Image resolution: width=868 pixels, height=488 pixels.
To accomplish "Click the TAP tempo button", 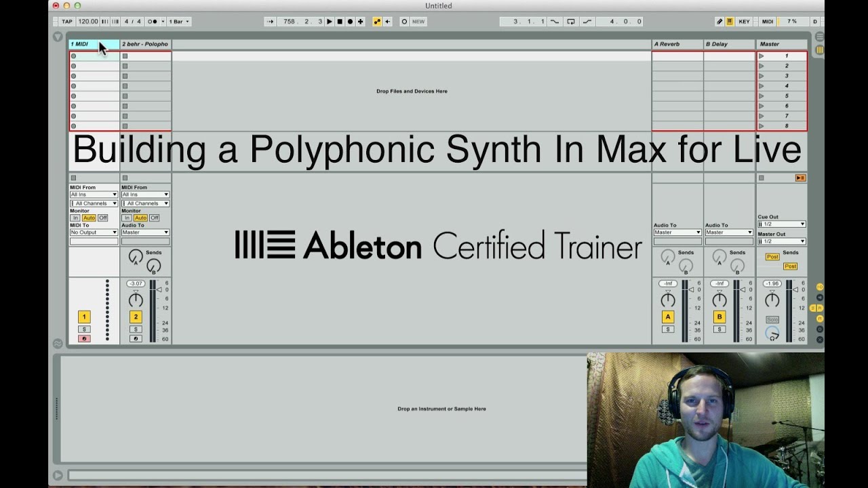I will pyautogui.click(x=66, y=22).
